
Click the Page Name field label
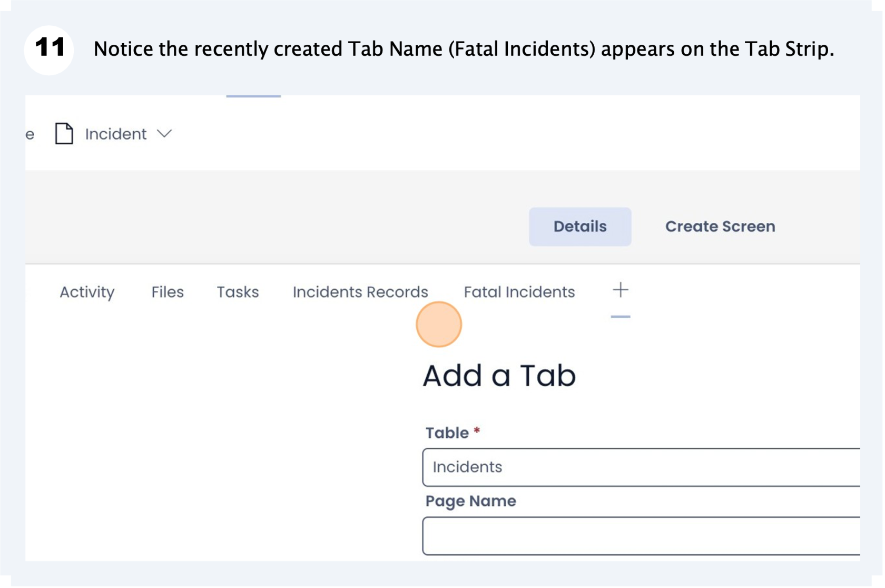point(471,501)
